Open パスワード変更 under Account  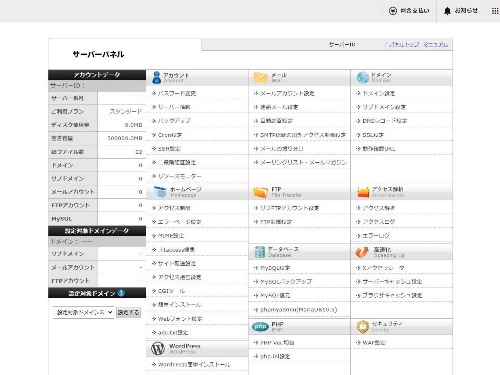pos(177,93)
